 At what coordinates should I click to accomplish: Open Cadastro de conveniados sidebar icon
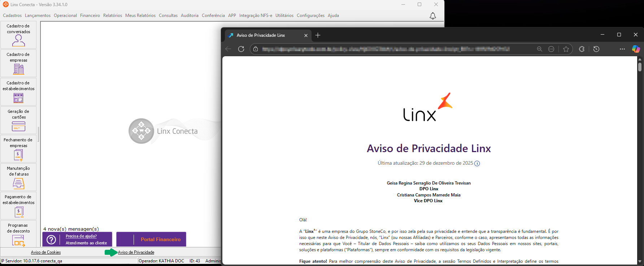(x=18, y=35)
